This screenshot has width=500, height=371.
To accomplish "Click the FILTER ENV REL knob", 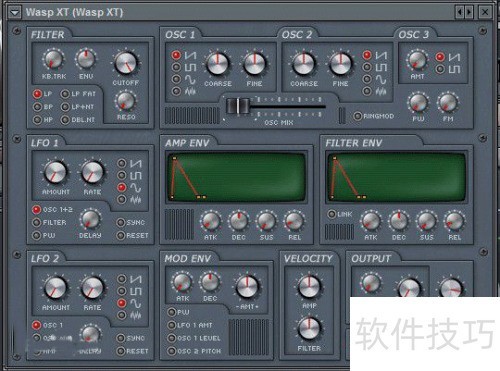I will [455, 221].
